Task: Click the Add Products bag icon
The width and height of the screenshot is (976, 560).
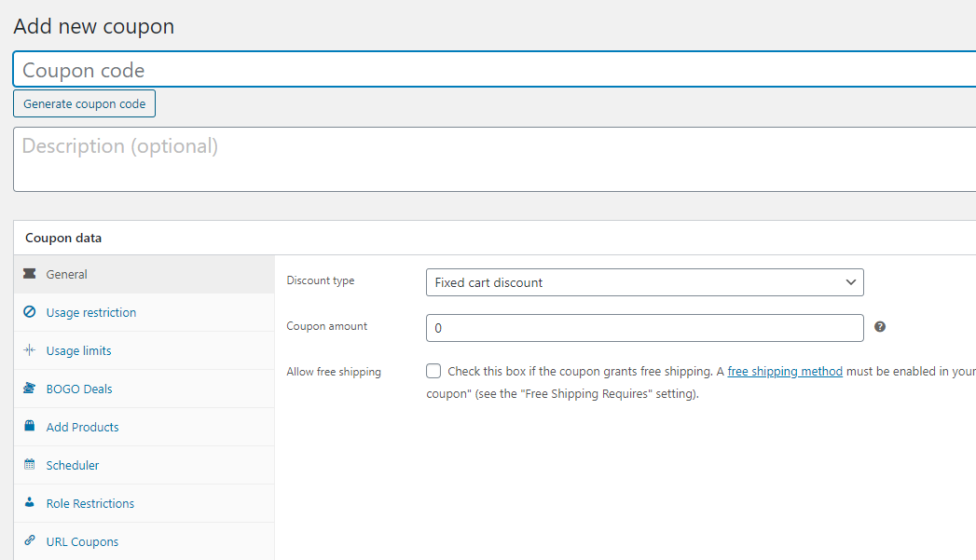Action: 29,427
